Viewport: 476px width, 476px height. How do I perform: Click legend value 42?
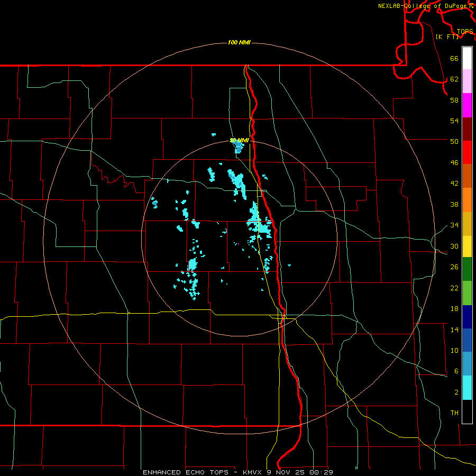click(454, 184)
